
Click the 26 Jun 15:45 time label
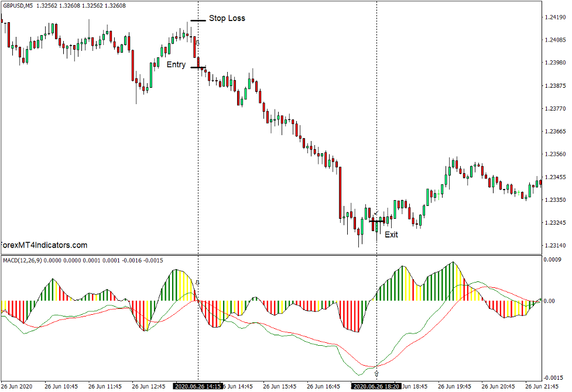280,386
